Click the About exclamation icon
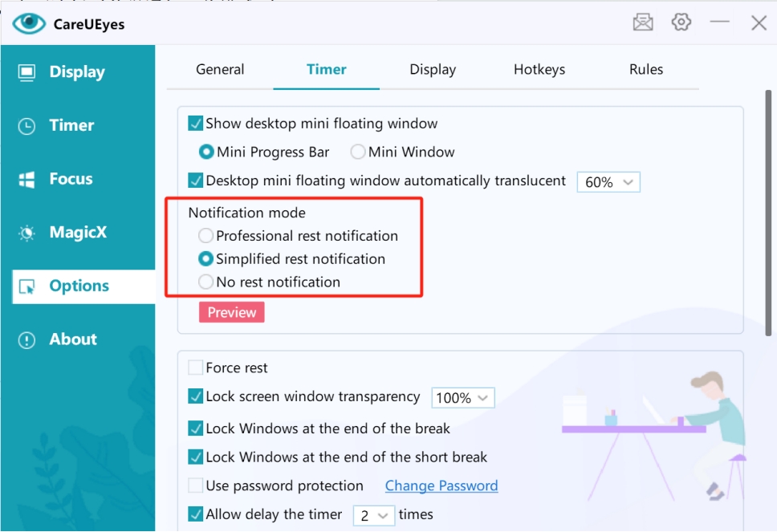 pos(26,340)
